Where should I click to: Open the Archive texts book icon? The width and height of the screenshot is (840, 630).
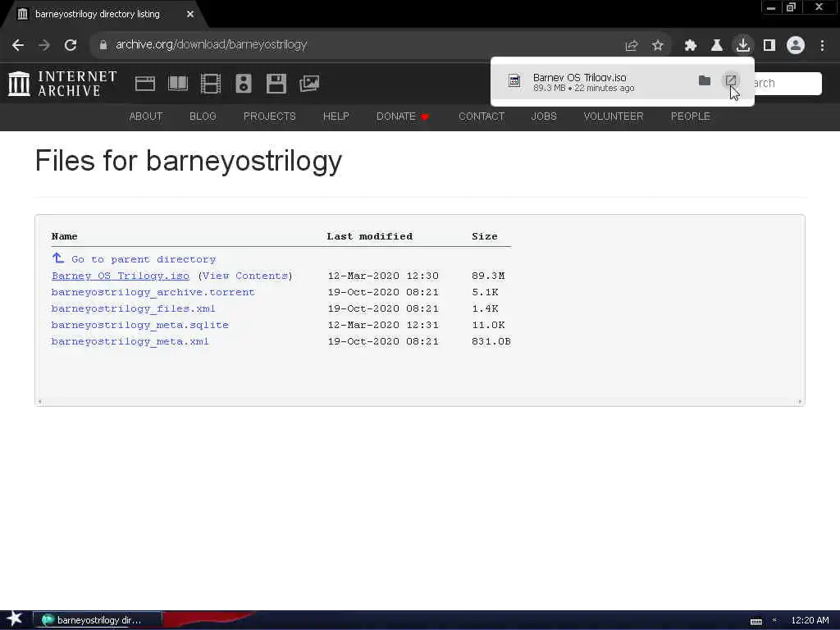pyautogui.click(x=178, y=84)
